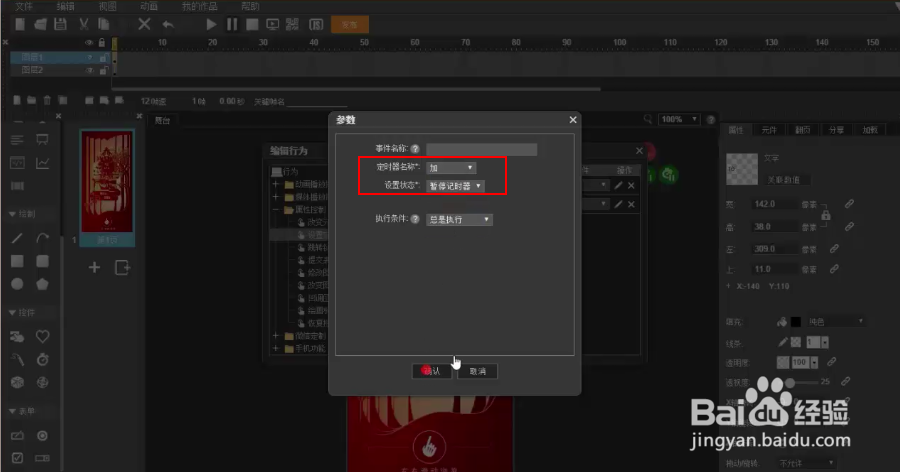Pause the animation playback
The height and width of the screenshot is (472, 900).
[x=232, y=24]
